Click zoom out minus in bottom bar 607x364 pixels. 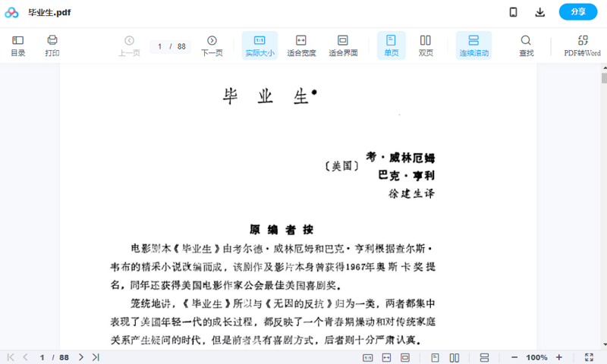[x=514, y=357]
